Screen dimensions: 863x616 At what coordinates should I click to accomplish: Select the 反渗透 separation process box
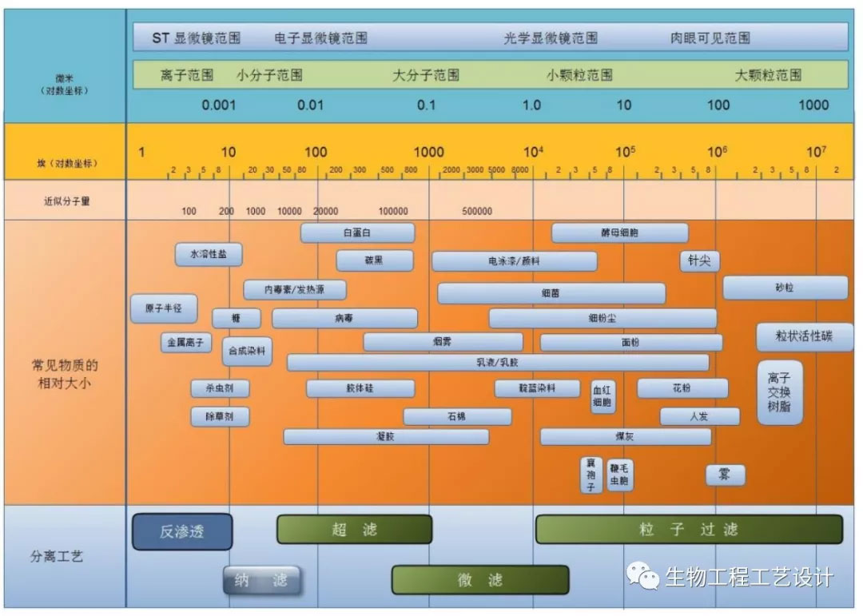click(182, 531)
